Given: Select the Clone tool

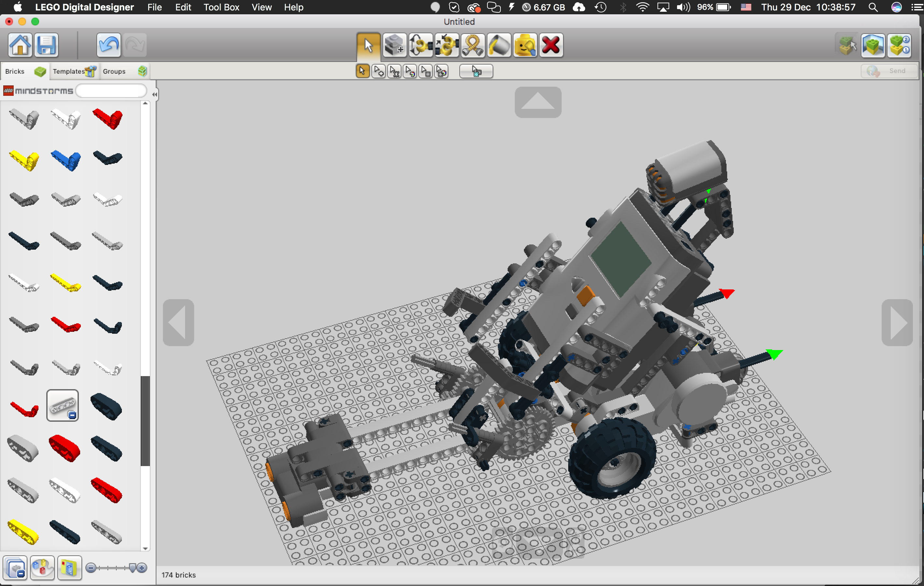Looking at the screenshot, I should point(395,45).
